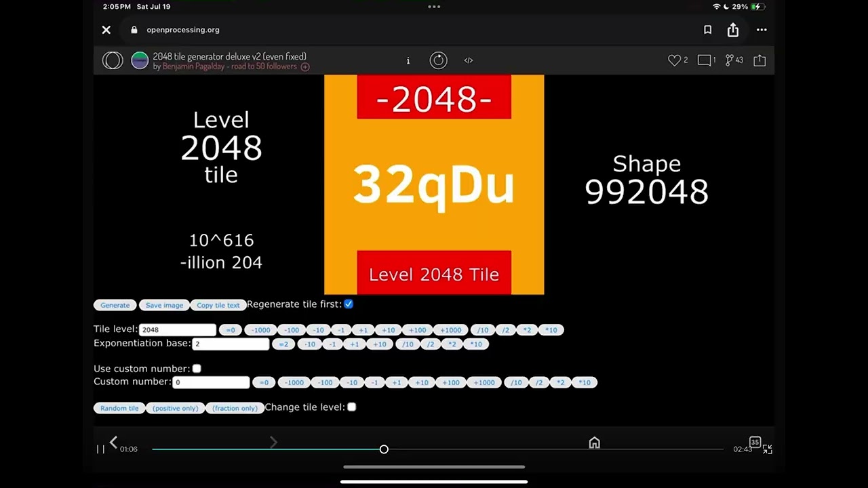Increase tile level by 1000

point(450,330)
